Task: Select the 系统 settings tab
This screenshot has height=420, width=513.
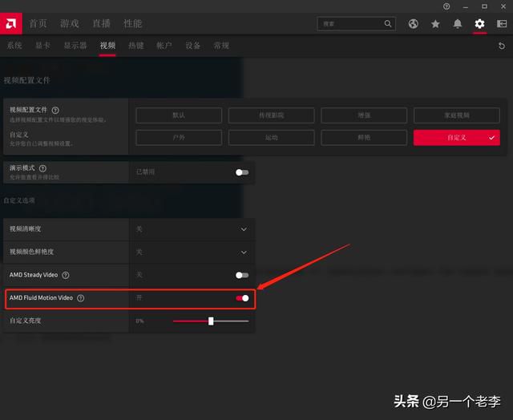Action: click(14, 46)
